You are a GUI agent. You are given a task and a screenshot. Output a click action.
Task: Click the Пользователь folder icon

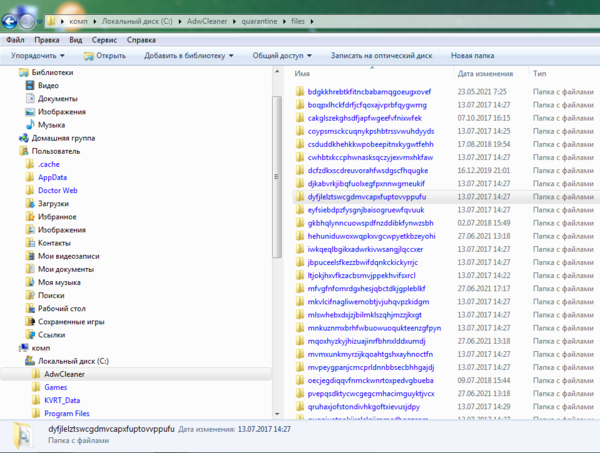(x=24, y=151)
